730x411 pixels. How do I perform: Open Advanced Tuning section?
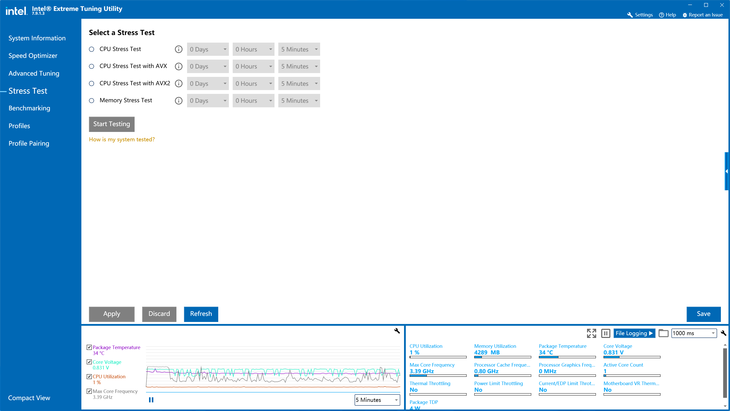(x=34, y=74)
